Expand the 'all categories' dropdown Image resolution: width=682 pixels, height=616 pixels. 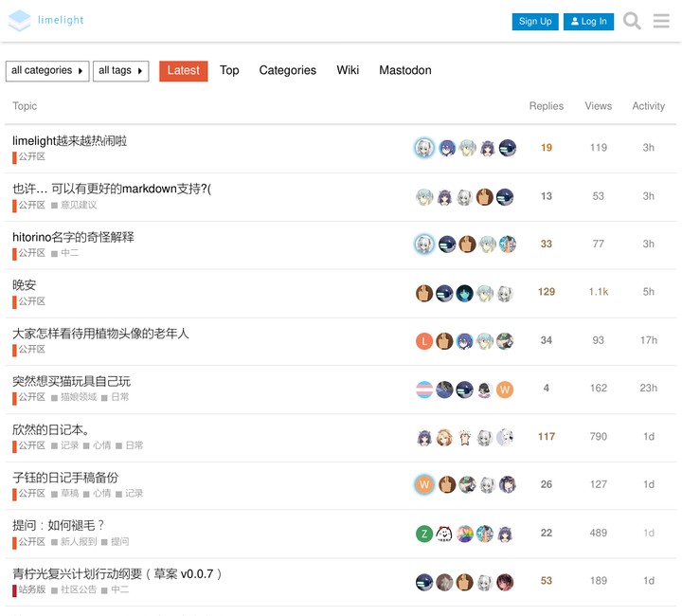[x=47, y=71]
